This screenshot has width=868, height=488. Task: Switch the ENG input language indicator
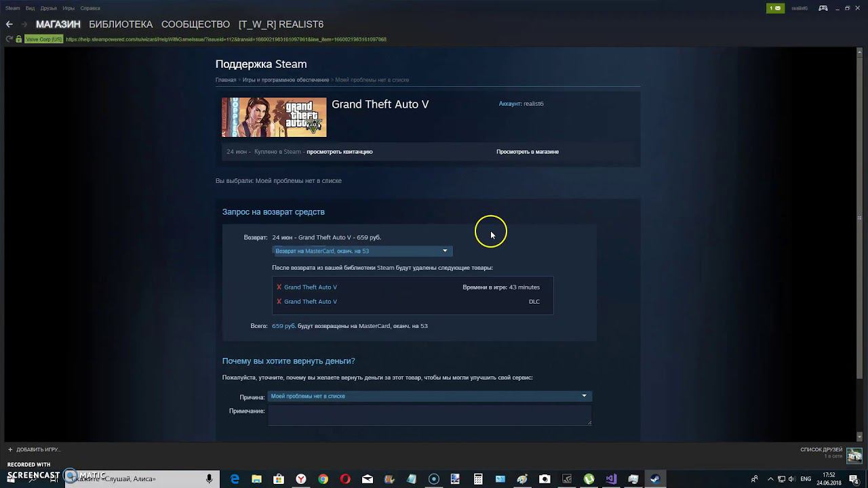coord(806,479)
